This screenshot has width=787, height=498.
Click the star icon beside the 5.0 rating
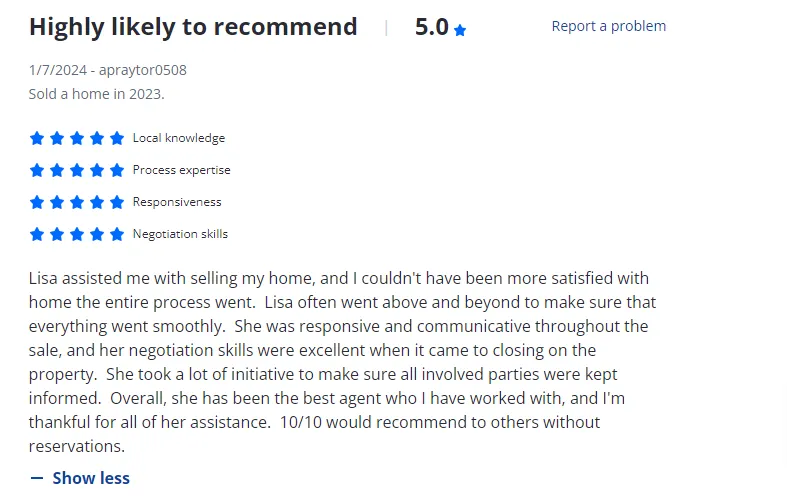click(460, 30)
